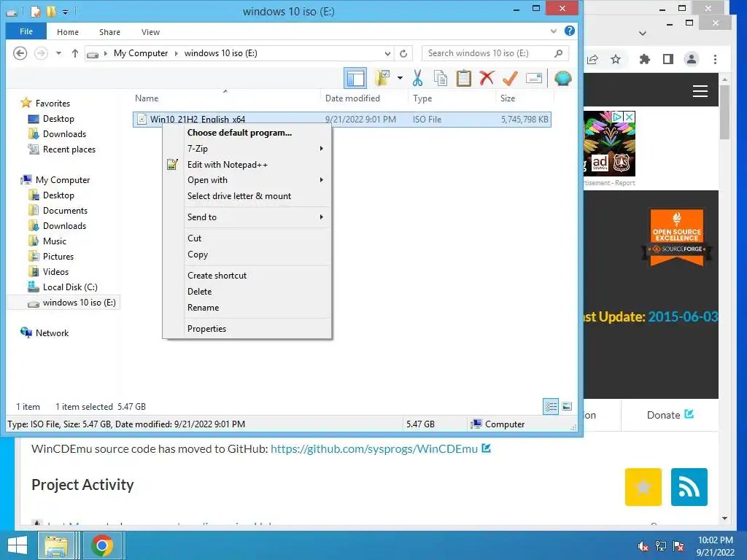The width and height of the screenshot is (747, 560).
Task: Open Videos under My Computer
Action: click(x=49, y=272)
